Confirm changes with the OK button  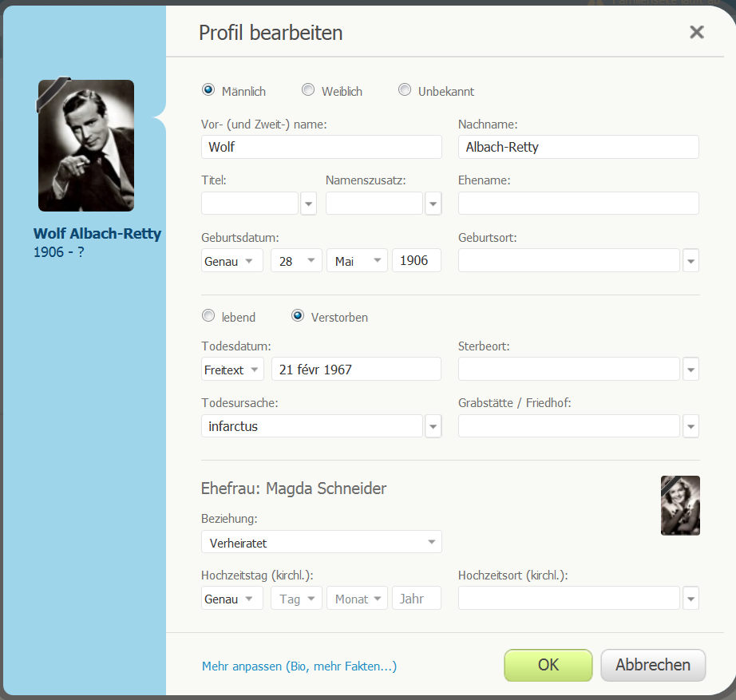(548, 665)
